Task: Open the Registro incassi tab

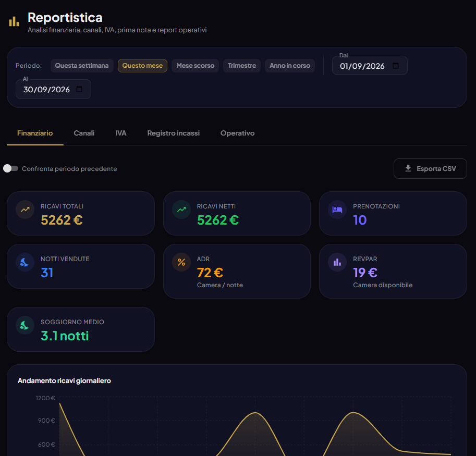Action: point(173,133)
